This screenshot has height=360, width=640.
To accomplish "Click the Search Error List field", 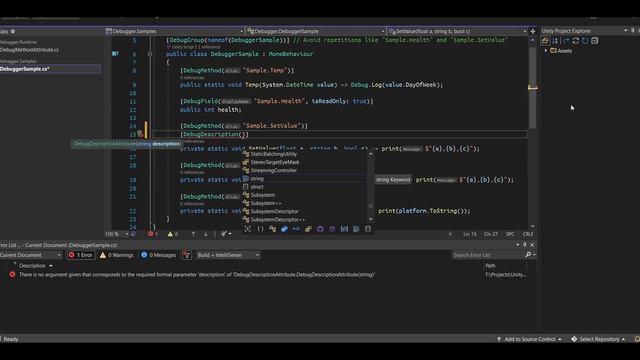I will click(488, 255).
